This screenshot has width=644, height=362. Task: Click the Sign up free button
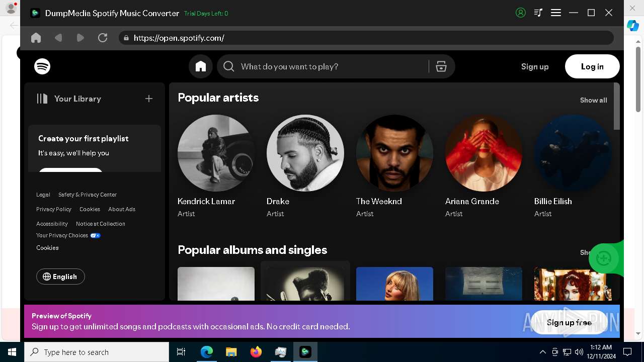(x=569, y=322)
